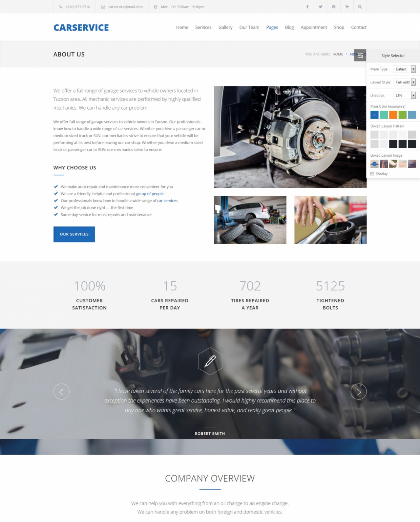Screen dimensions: 420x522
Task: Follow the 'group of people' link
Action: click(x=150, y=194)
